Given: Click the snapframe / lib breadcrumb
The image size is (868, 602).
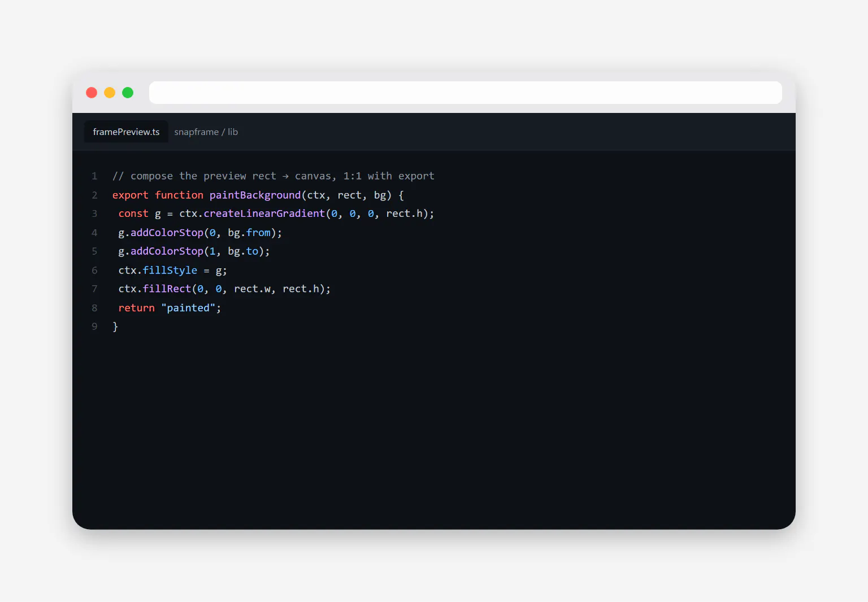Looking at the screenshot, I should 206,132.
